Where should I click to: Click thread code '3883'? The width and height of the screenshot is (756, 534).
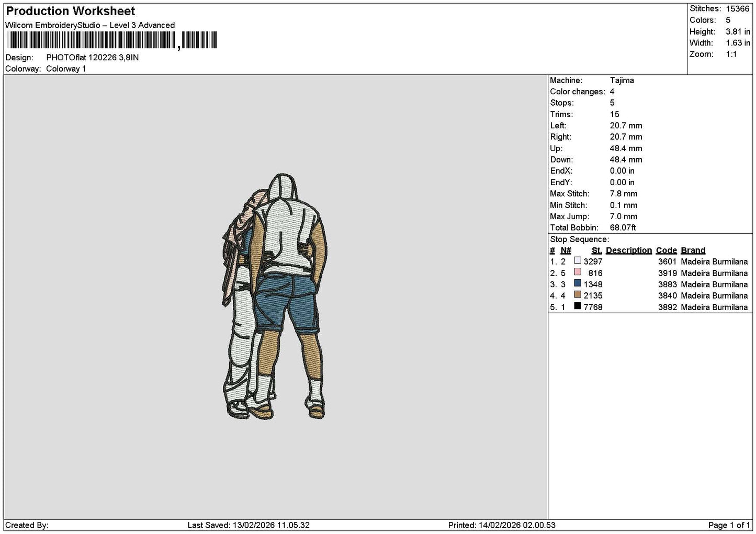coord(668,285)
